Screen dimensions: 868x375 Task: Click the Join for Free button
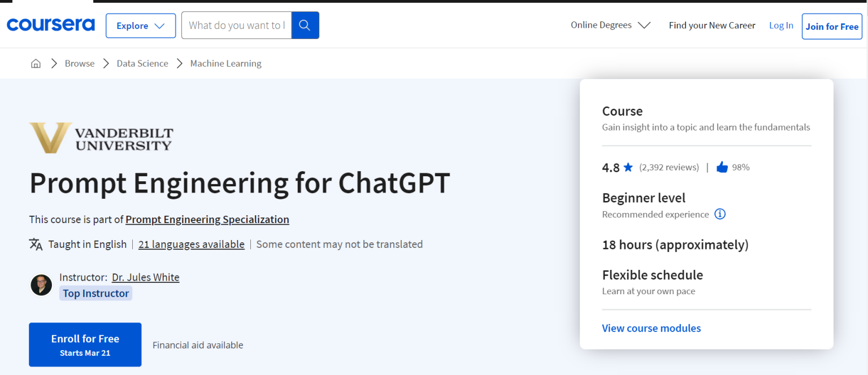(831, 27)
